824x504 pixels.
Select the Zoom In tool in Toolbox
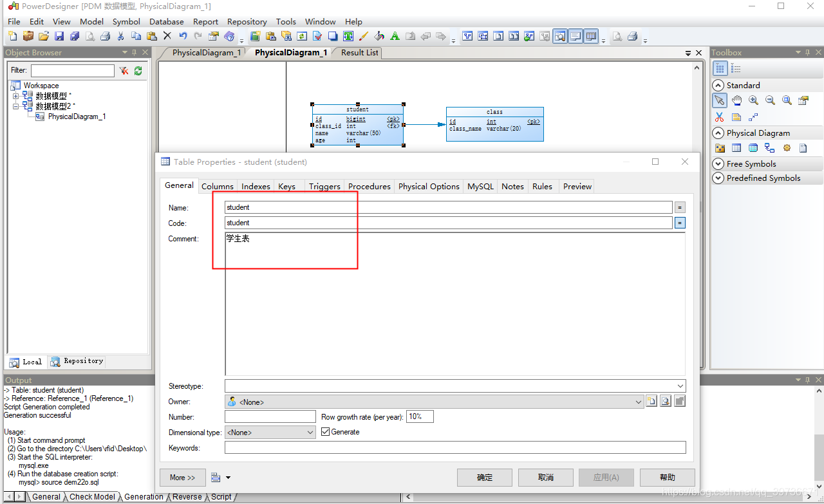[x=753, y=100]
